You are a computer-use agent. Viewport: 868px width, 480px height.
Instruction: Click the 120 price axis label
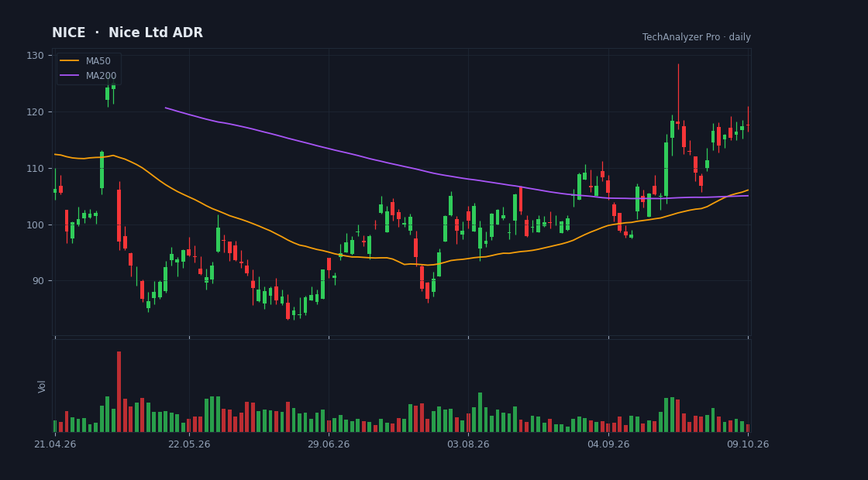click(x=35, y=111)
